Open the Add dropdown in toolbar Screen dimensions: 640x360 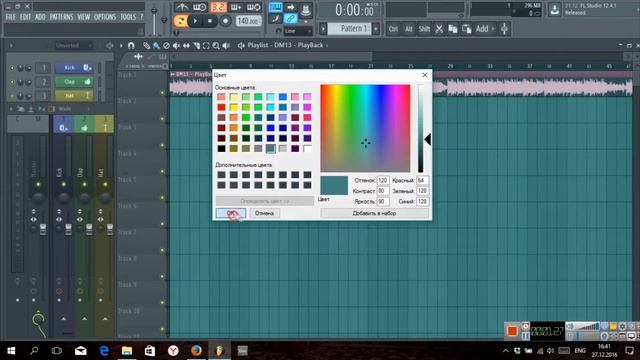click(485, 29)
